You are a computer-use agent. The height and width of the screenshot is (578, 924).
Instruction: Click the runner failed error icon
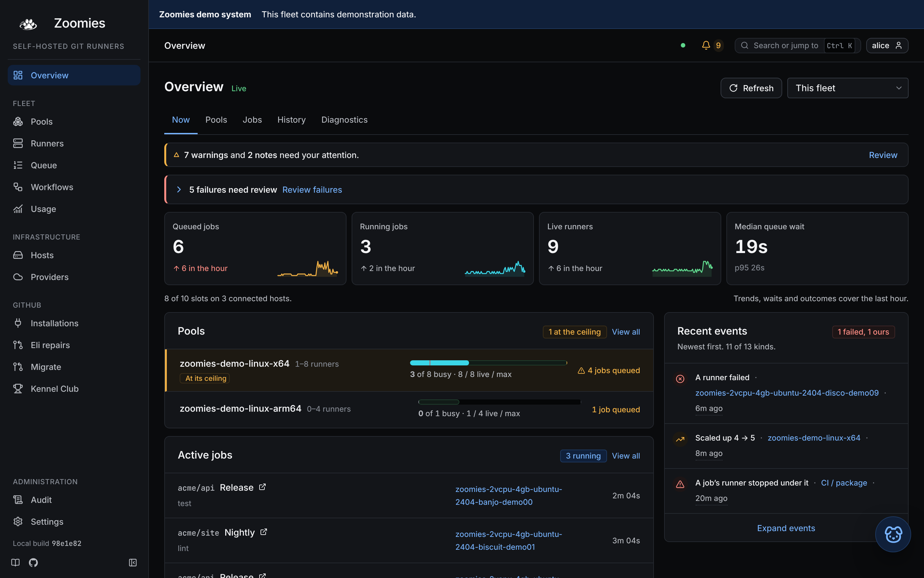click(680, 379)
